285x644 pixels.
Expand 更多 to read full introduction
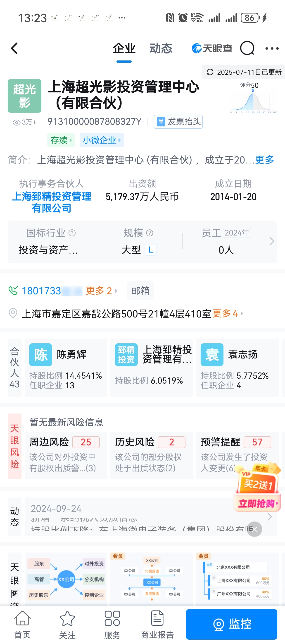pyautogui.click(x=264, y=160)
